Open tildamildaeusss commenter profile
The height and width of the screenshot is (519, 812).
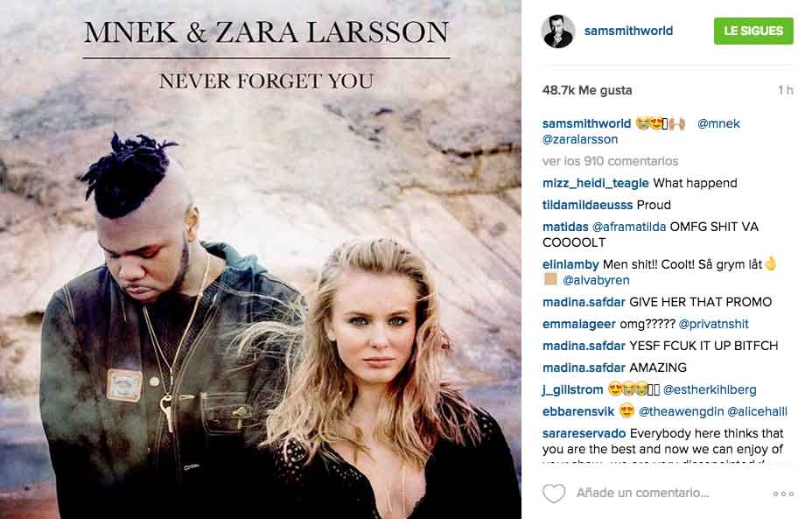(587, 205)
